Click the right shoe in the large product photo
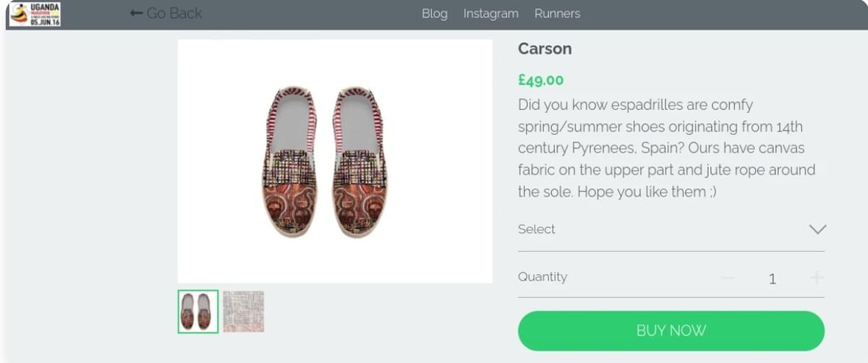The height and width of the screenshot is (363, 868). click(361, 163)
